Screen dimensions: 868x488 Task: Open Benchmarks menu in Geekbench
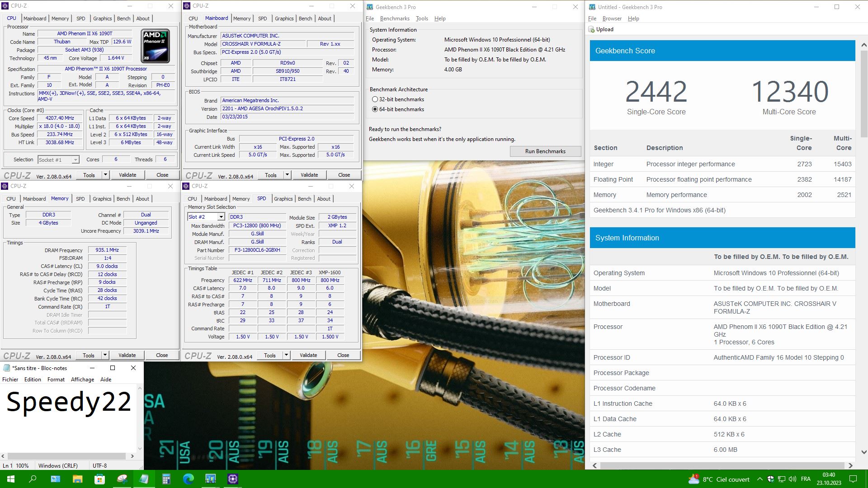[394, 19]
